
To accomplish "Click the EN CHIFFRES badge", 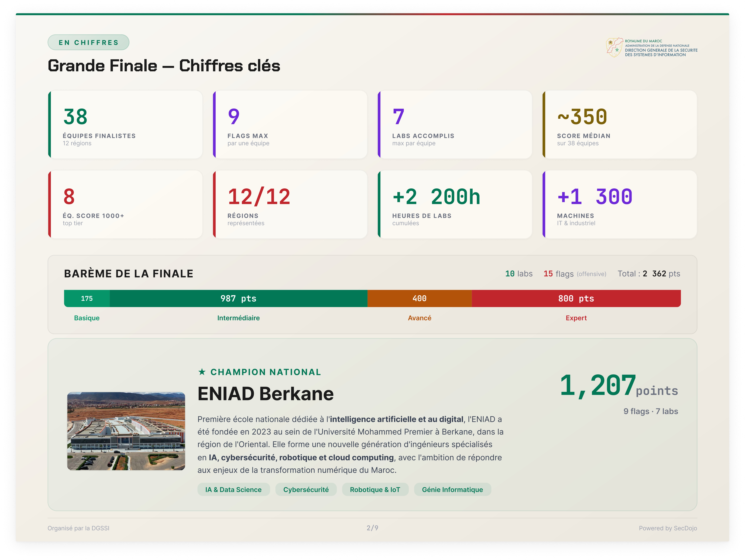I will pyautogui.click(x=89, y=42).
